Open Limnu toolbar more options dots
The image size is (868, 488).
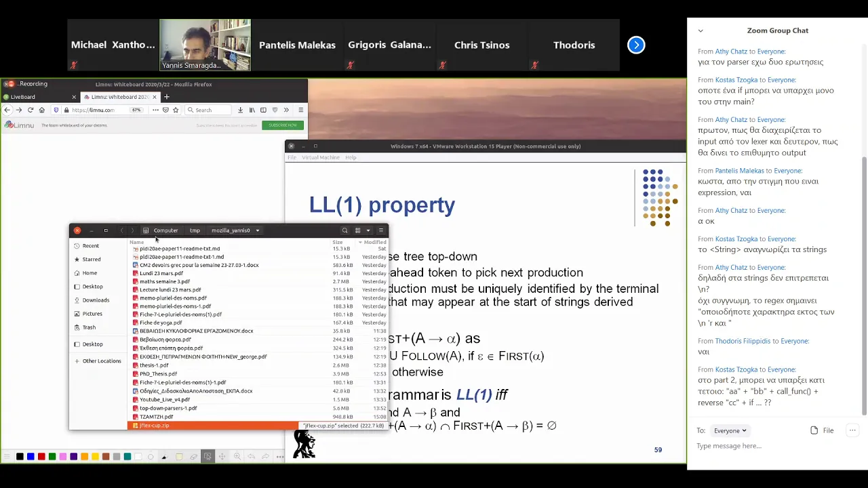pos(280,457)
